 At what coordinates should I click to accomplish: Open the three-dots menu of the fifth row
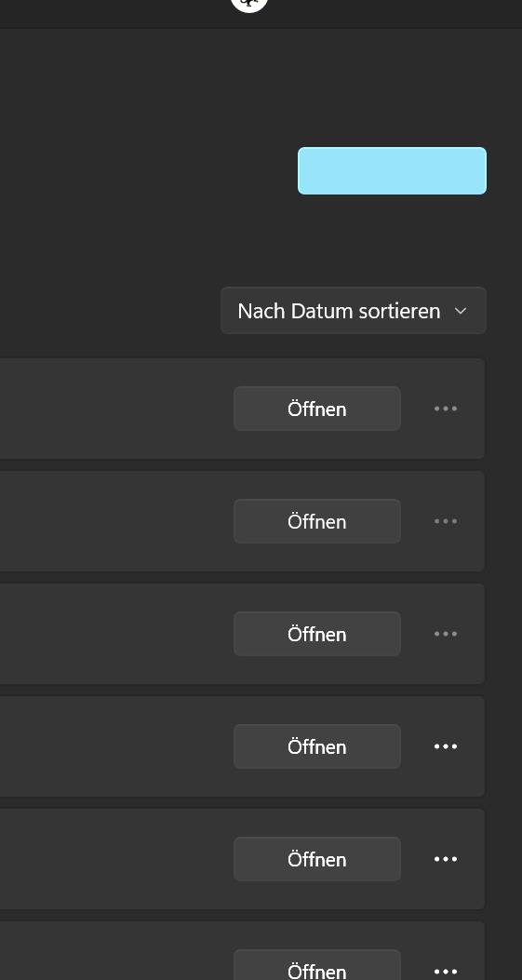[x=446, y=859]
